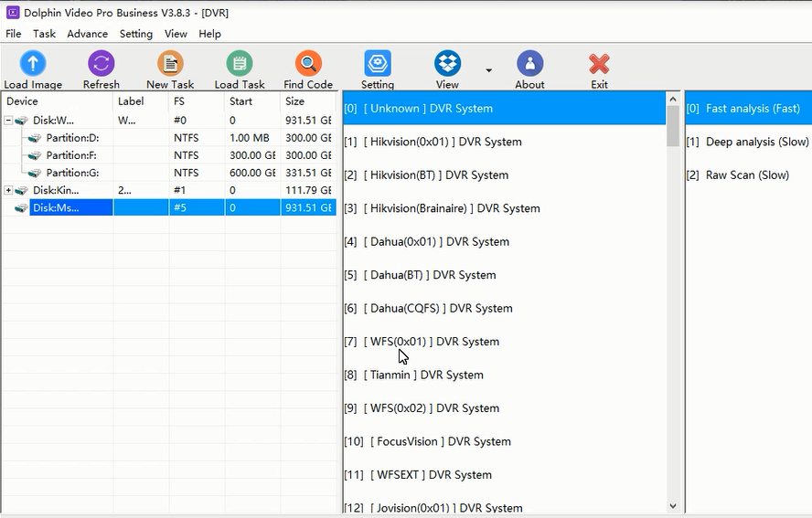Select the Partition:G: tree row
The height and width of the screenshot is (518, 812).
coord(169,173)
